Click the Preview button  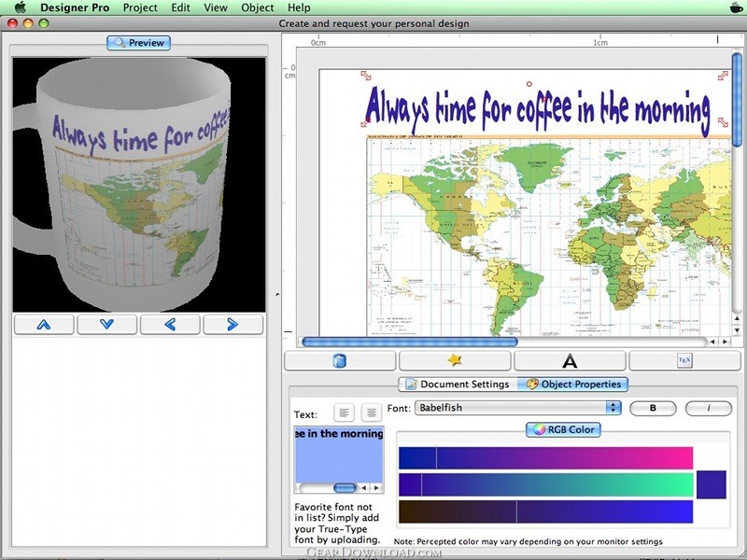click(x=138, y=43)
